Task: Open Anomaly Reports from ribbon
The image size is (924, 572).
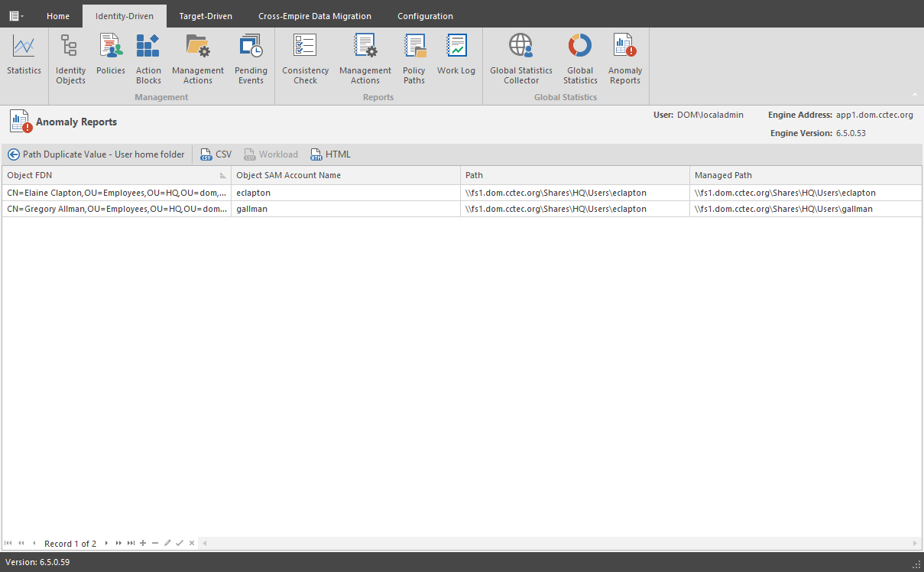Action: coord(624,59)
